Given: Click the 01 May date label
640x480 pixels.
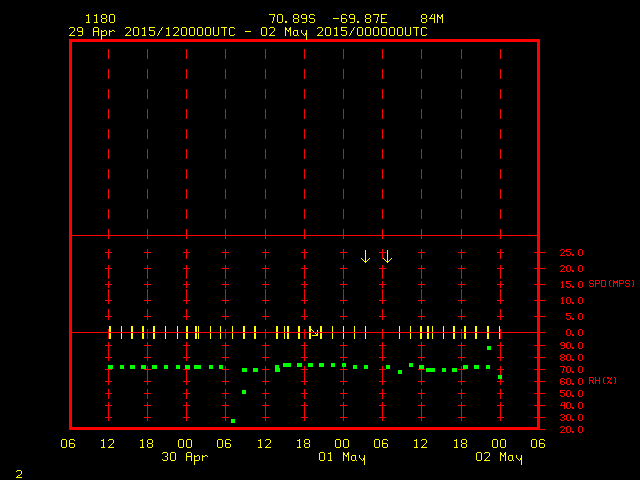Looking at the screenshot, I should coord(342,457).
